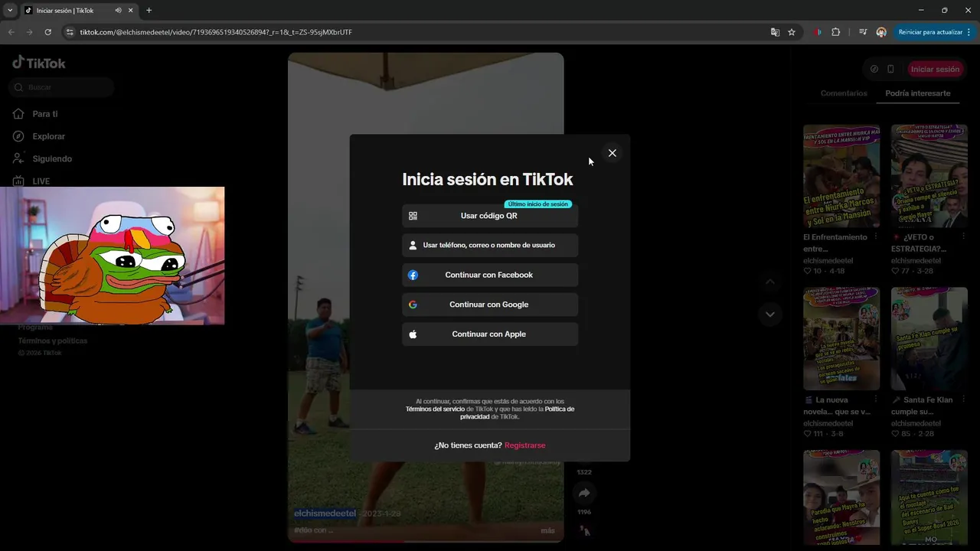Open more options for 'Santa Fe Klan cumple su...'

pos(963,400)
